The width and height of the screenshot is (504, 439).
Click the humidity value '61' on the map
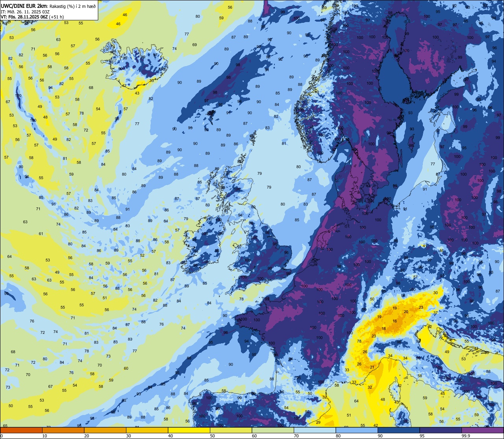click(x=41, y=234)
